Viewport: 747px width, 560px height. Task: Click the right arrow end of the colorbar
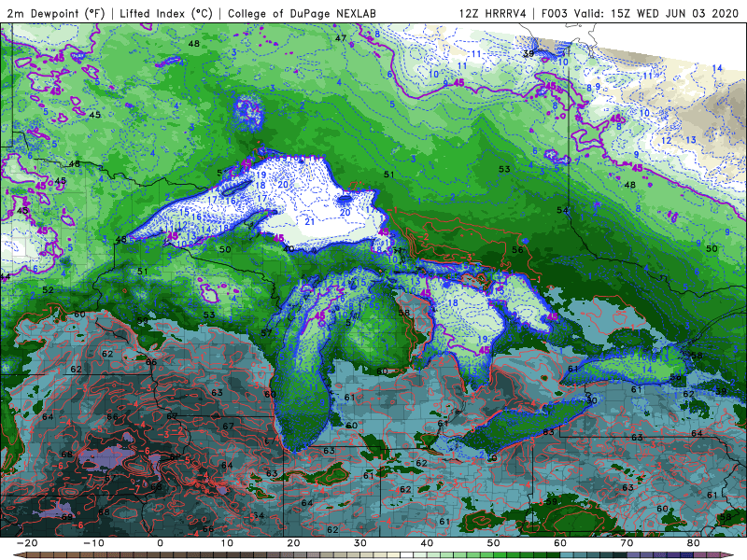pyautogui.click(x=728, y=555)
